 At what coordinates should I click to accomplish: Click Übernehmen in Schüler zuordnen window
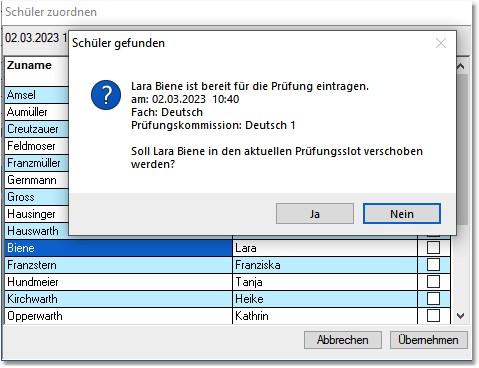pos(428,340)
